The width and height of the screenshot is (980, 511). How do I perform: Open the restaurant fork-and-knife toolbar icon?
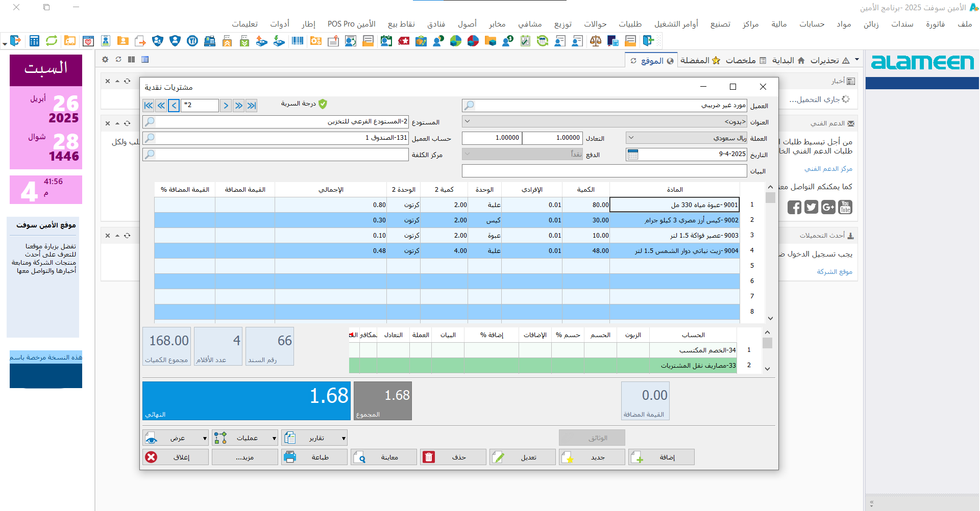tap(192, 41)
